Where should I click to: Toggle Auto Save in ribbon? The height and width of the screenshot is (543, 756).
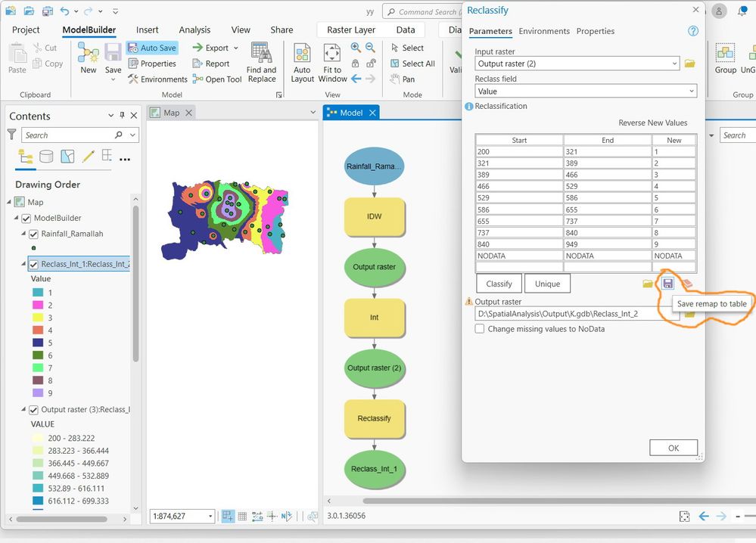coord(152,48)
